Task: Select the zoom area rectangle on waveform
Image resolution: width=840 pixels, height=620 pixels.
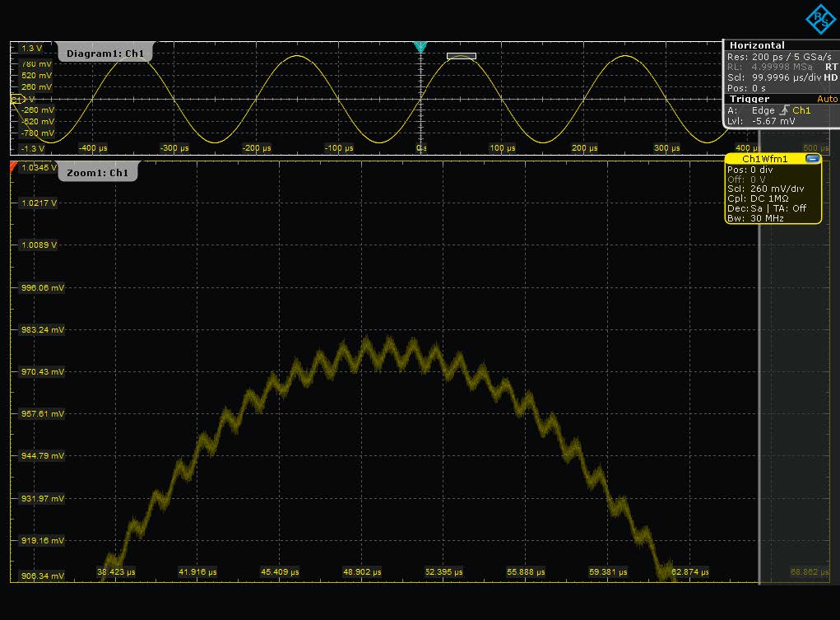Action: 461,56
